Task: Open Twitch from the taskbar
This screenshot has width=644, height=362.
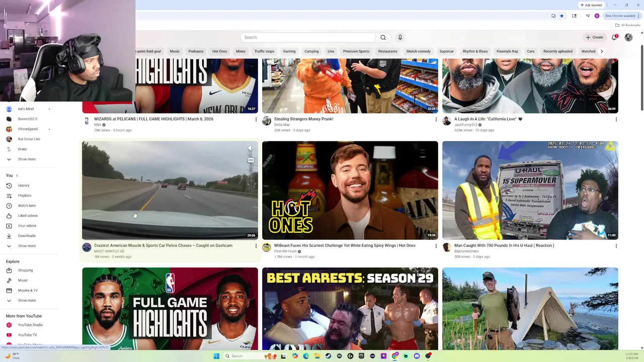Action: point(383,356)
